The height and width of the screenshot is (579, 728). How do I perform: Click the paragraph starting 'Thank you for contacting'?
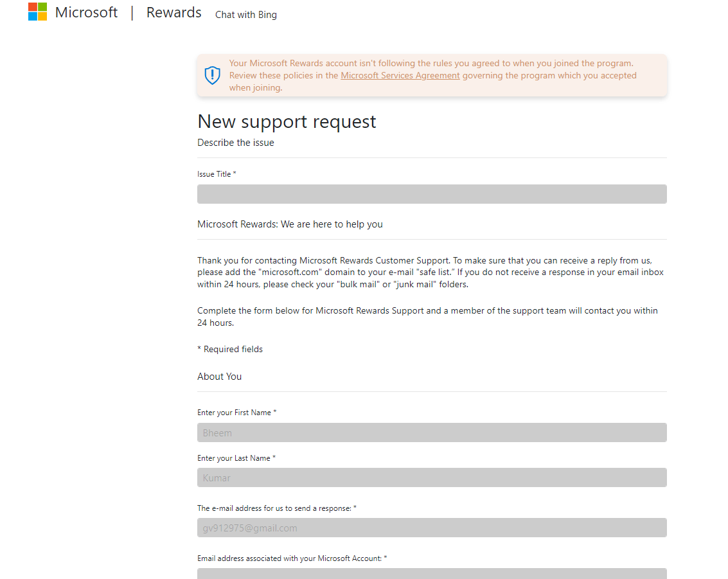click(431, 272)
